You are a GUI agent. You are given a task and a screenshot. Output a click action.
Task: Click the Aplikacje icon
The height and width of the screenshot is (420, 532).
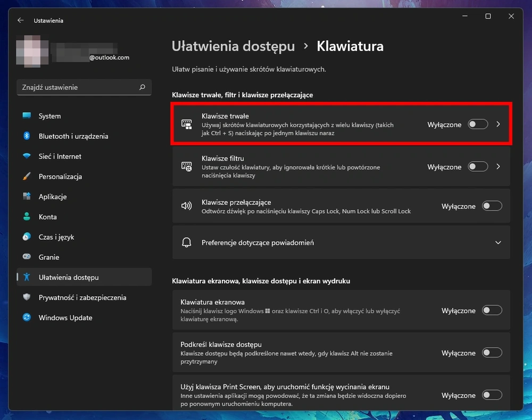pyautogui.click(x=27, y=196)
